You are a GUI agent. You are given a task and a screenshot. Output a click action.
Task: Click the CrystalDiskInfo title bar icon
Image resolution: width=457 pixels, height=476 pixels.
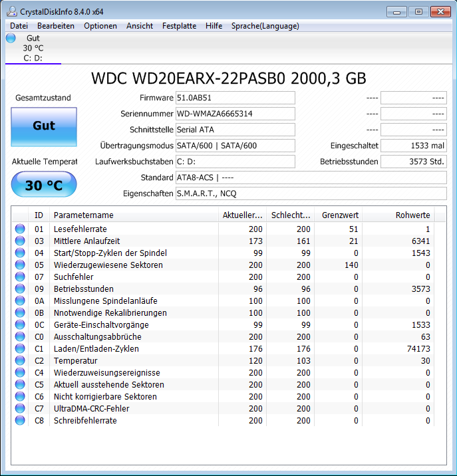coord(11,11)
